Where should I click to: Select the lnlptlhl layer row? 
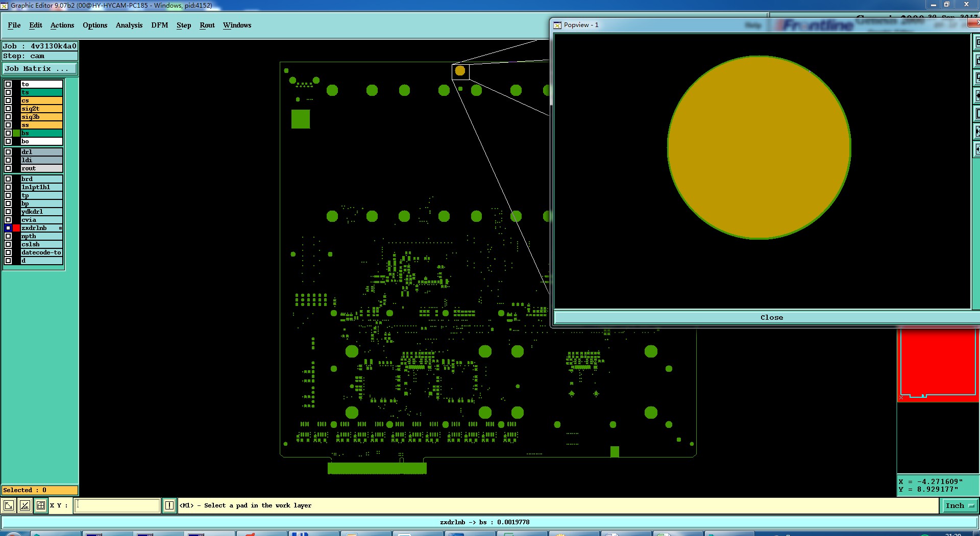pyautogui.click(x=41, y=187)
